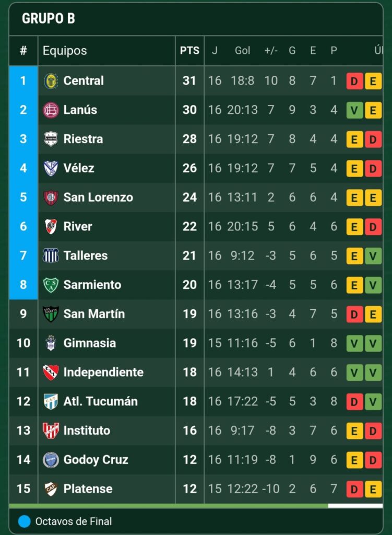Click the Rosario Central club crest

[x=51, y=81]
